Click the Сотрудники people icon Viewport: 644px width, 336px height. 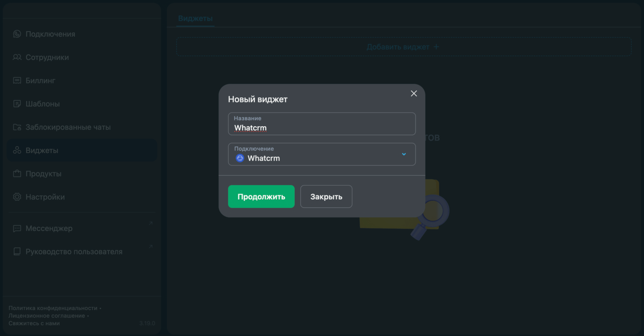[x=17, y=57]
